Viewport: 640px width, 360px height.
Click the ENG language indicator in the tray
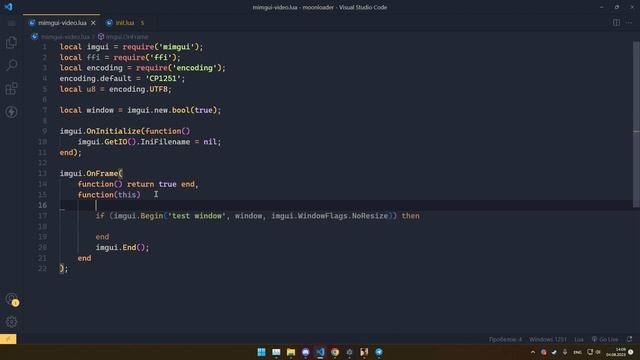click(x=577, y=352)
